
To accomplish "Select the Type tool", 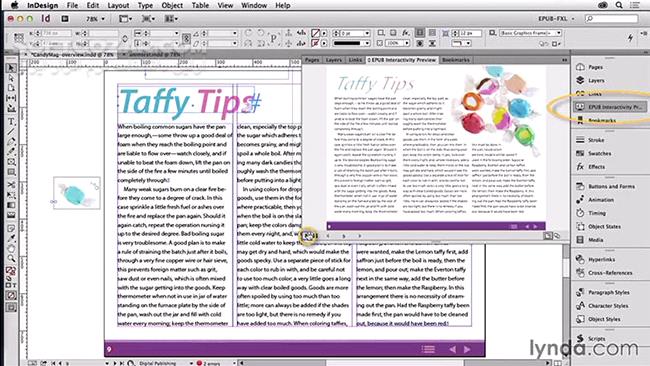I will pyautogui.click(x=11, y=121).
